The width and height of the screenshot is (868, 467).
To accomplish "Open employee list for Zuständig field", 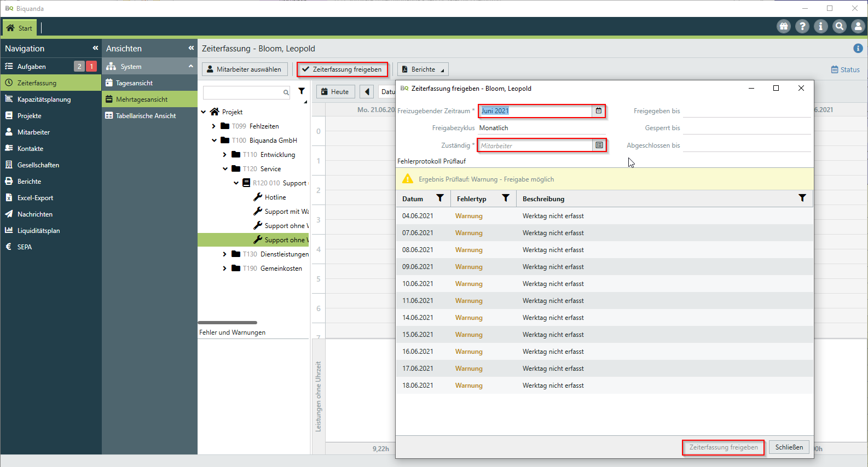I will (x=599, y=145).
